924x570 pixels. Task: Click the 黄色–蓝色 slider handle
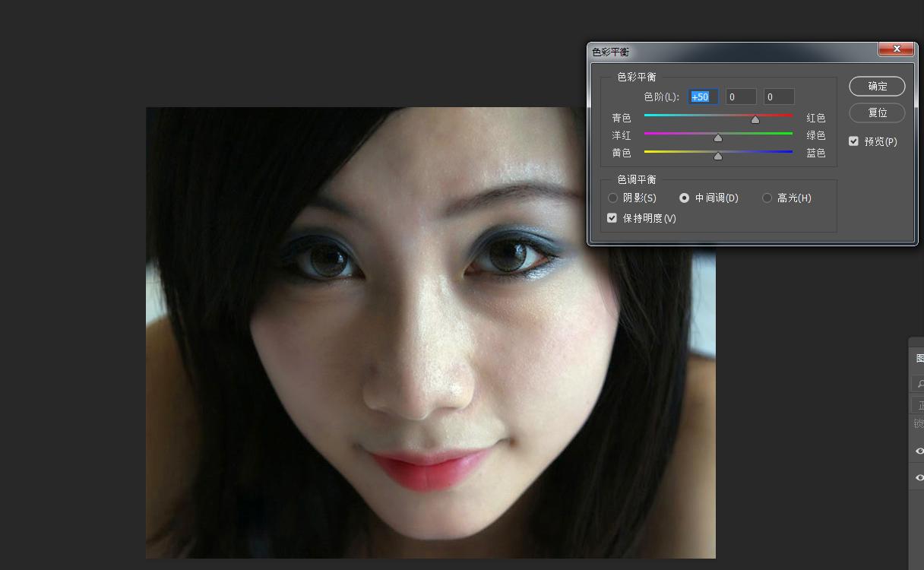(x=718, y=156)
